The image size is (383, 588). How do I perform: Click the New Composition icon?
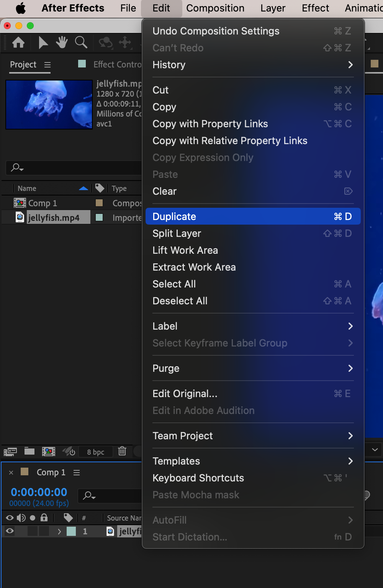[x=49, y=452]
